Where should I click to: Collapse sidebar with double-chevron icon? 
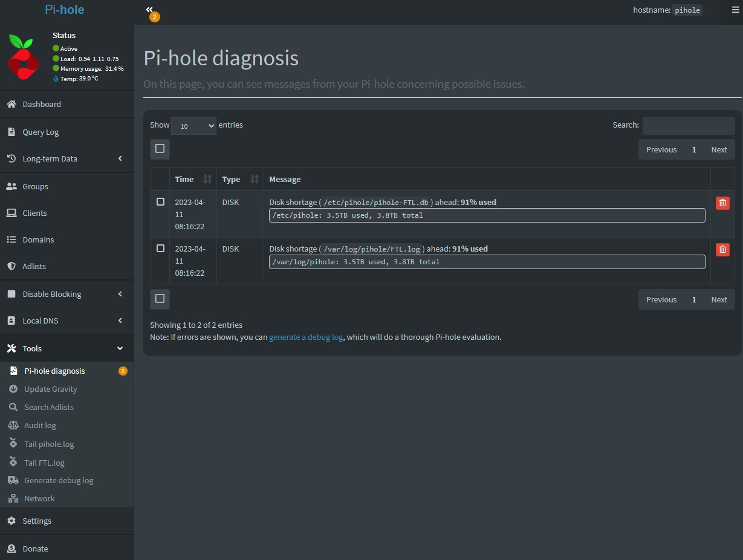[149, 10]
